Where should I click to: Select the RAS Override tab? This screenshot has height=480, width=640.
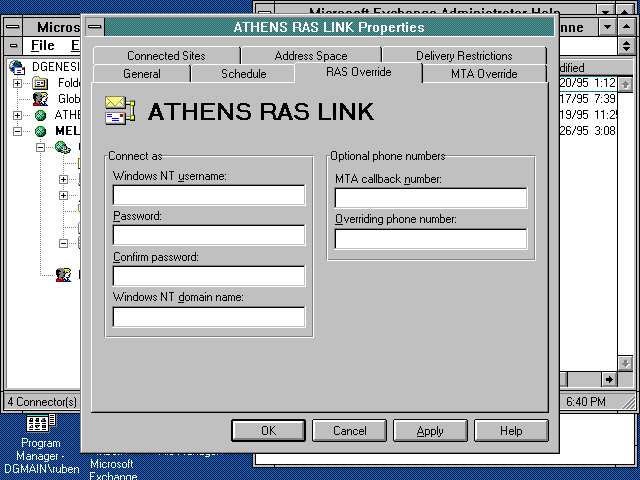tap(358, 72)
